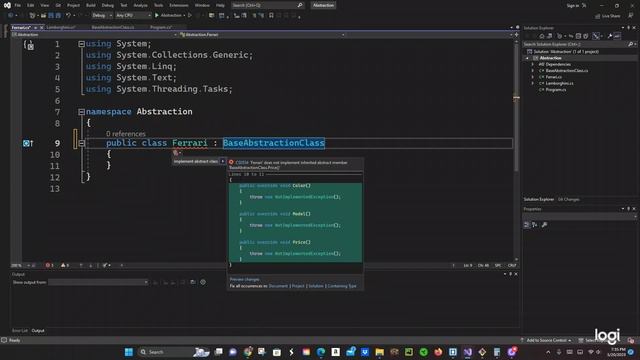Switch to the Program.cs tab
Viewport: 640px width, 360px height.
161,27
